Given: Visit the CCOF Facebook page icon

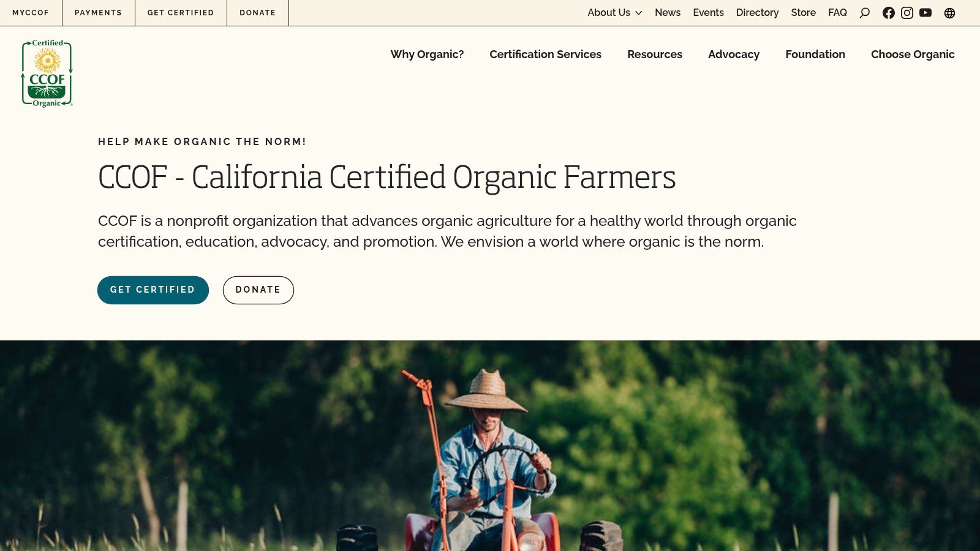Looking at the screenshot, I should [888, 13].
